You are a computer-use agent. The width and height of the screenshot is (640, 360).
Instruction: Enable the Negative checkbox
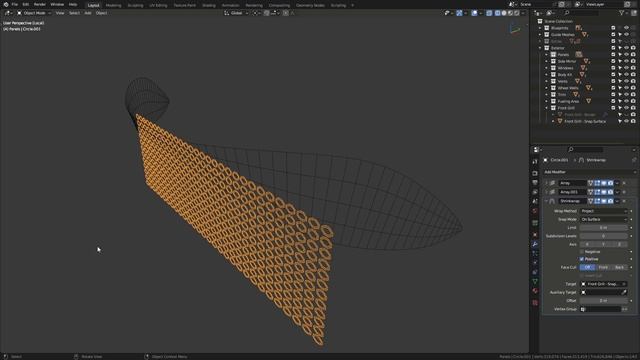click(582, 252)
